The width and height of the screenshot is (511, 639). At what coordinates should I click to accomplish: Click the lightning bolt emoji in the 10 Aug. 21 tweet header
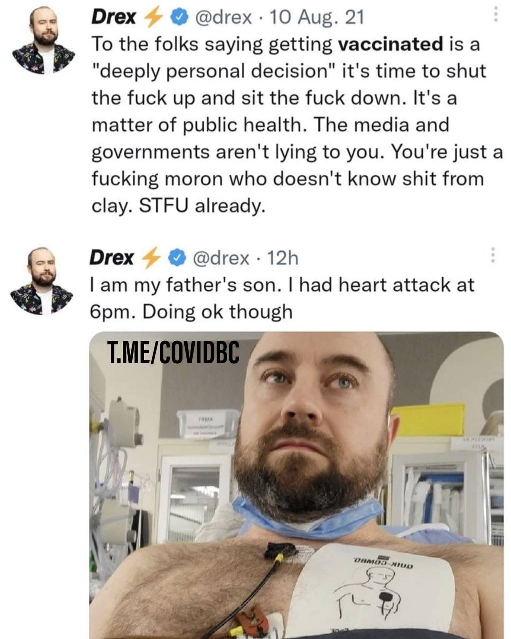[x=154, y=17]
